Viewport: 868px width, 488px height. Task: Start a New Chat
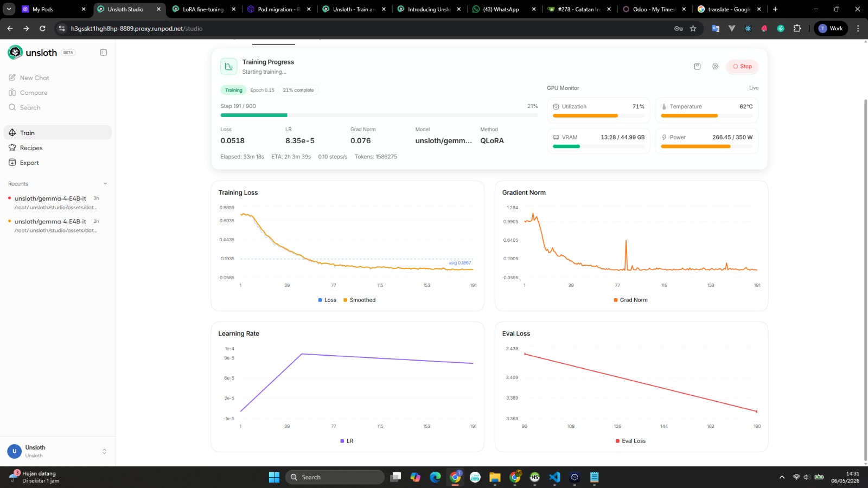58,78
